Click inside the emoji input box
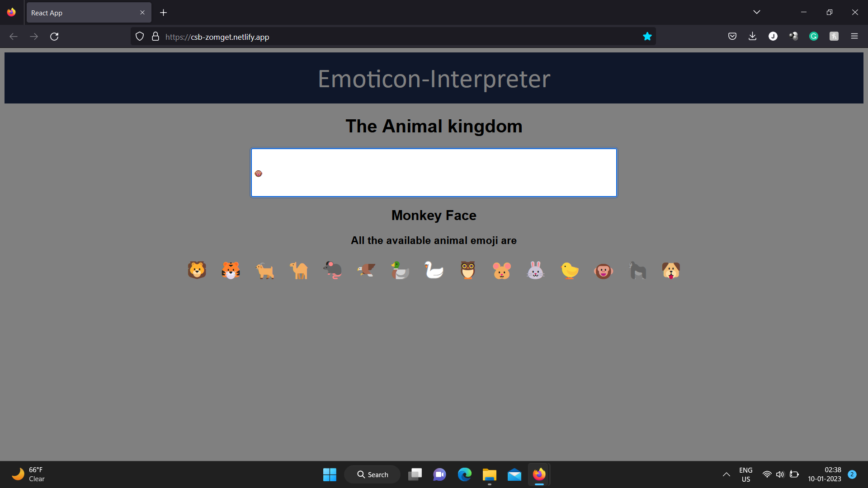Viewport: 868px width, 488px height. [434, 172]
